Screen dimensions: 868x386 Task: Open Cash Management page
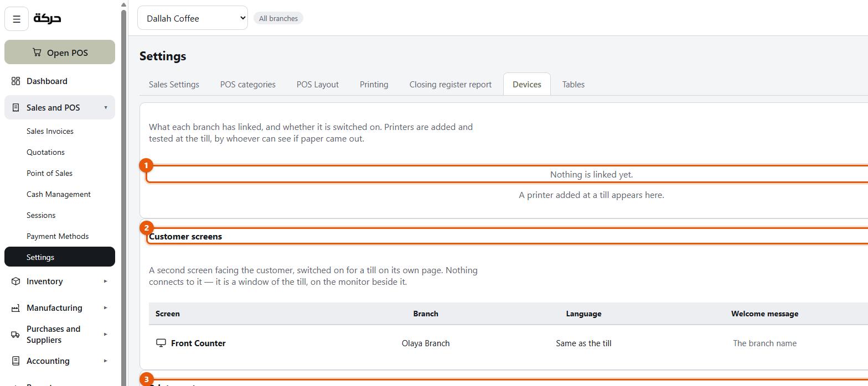pyautogui.click(x=59, y=194)
